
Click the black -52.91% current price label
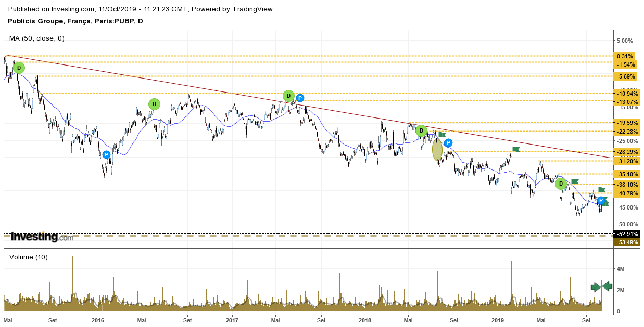pos(627,233)
